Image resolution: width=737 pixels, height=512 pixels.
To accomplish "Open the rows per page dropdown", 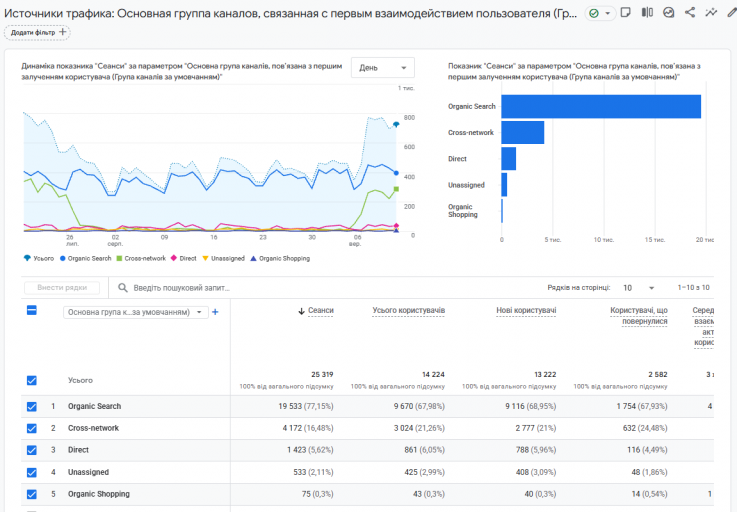I will (x=638, y=288).
